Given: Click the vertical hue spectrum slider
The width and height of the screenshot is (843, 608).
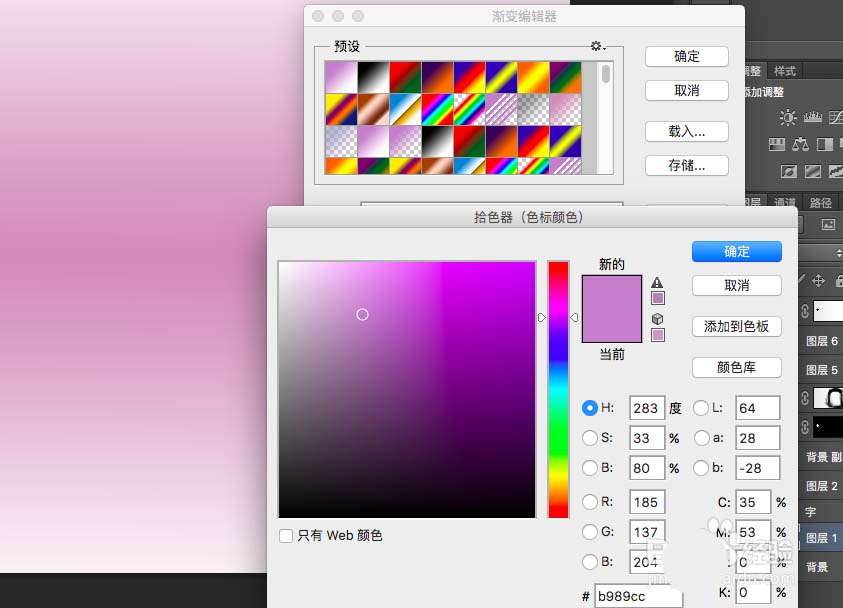Looking at the screenshot, I should click(558, 390).
